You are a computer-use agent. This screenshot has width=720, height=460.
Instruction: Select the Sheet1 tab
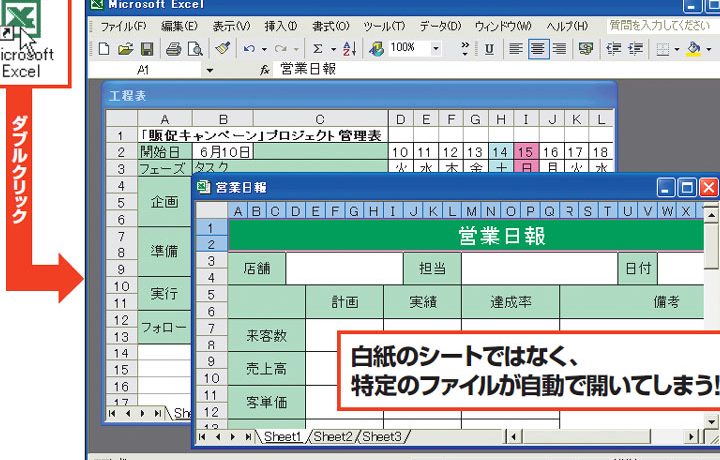pyautogui.click(x=283, y=437)
